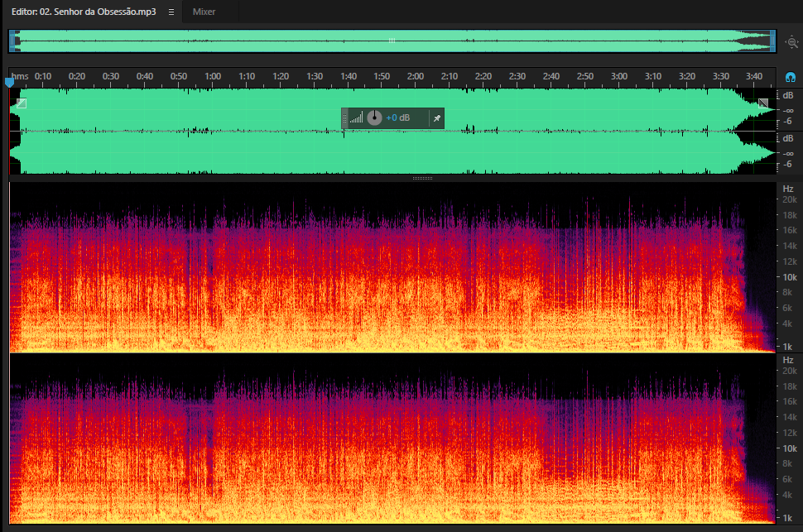Screen dimensions: 803x532
Task: Click the right handle of the zoom navigator
Action: click(x=773, y=41)
